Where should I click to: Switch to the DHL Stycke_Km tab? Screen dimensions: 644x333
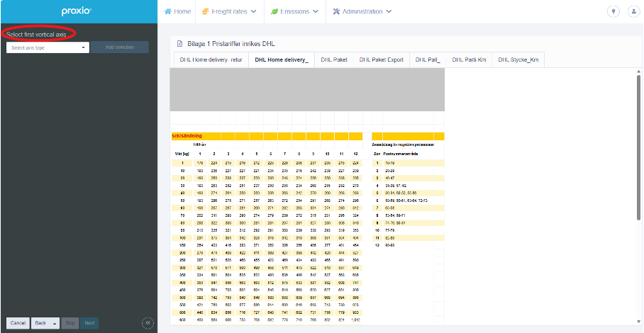518,60
